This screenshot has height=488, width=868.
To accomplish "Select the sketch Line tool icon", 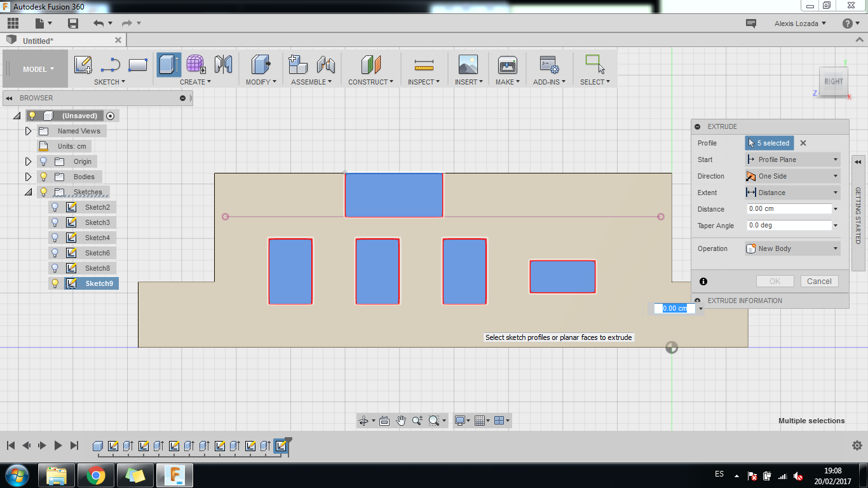I will click(111, 65).
